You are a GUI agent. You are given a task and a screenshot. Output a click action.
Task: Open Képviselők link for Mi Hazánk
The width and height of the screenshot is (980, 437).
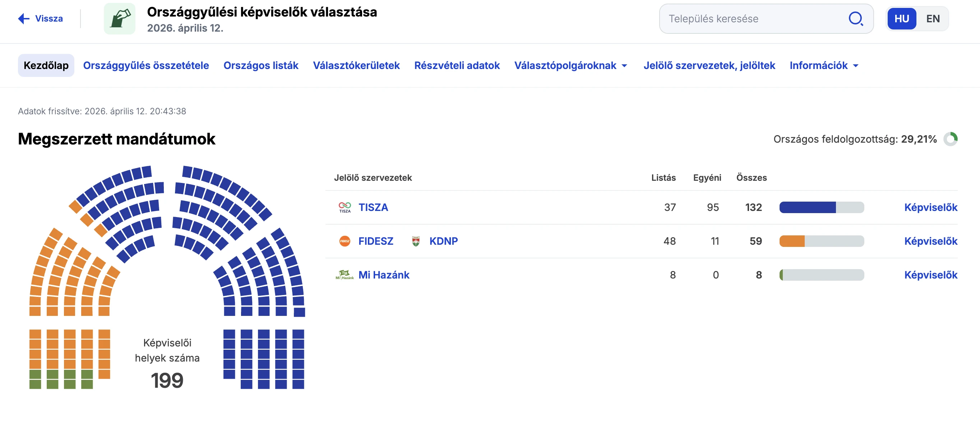[930, 275]
